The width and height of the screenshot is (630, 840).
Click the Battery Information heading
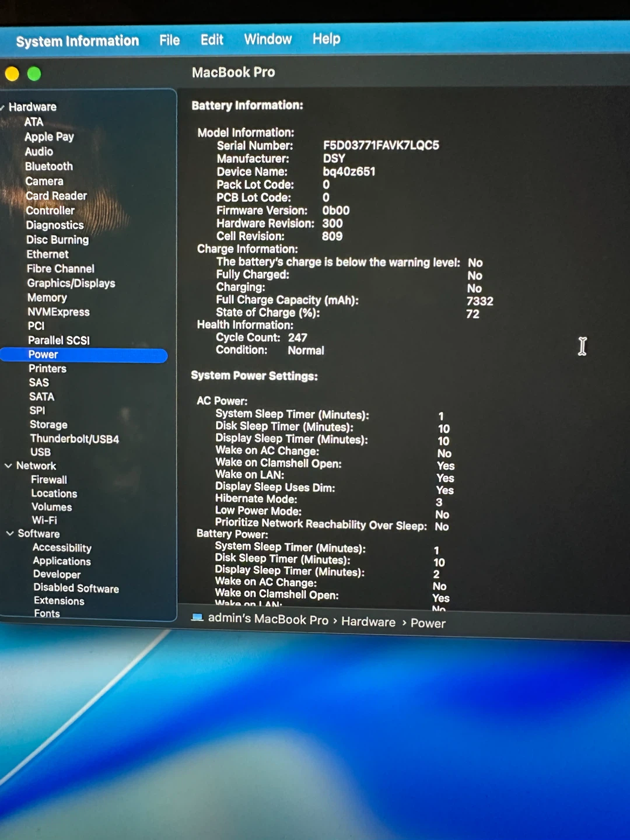pyautogui.click(x=247, y=106)
